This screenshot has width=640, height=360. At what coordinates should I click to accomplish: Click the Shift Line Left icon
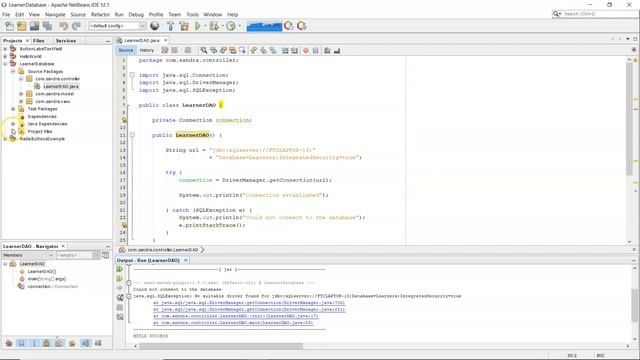284,50
